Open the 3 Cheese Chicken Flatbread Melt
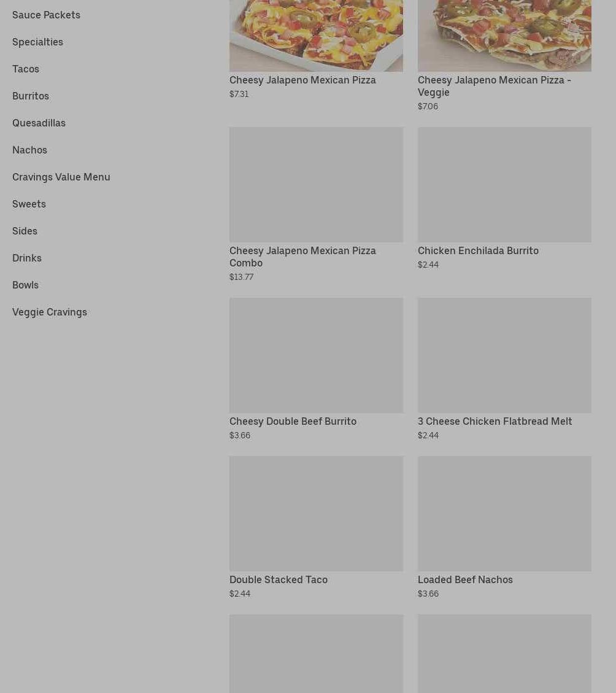The image size is (616, 693). [504, 369]
